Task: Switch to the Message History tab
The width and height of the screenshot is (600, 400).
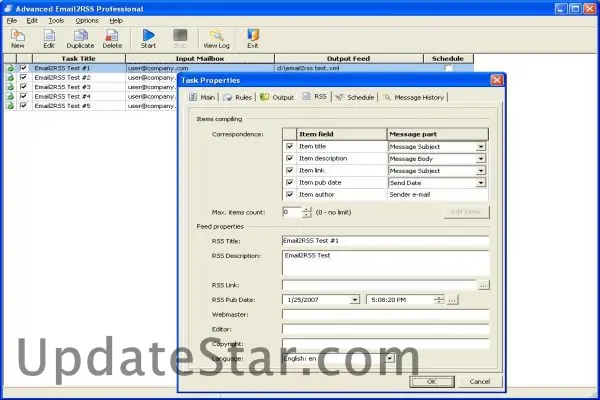Action: coord(414,97)
